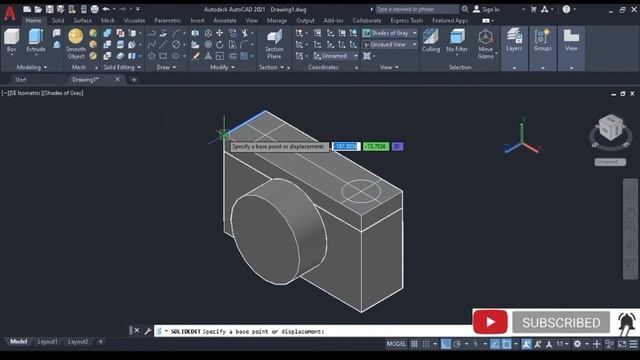
Task: Toggle Ortho mode in status bar
Action: point(446,344)
